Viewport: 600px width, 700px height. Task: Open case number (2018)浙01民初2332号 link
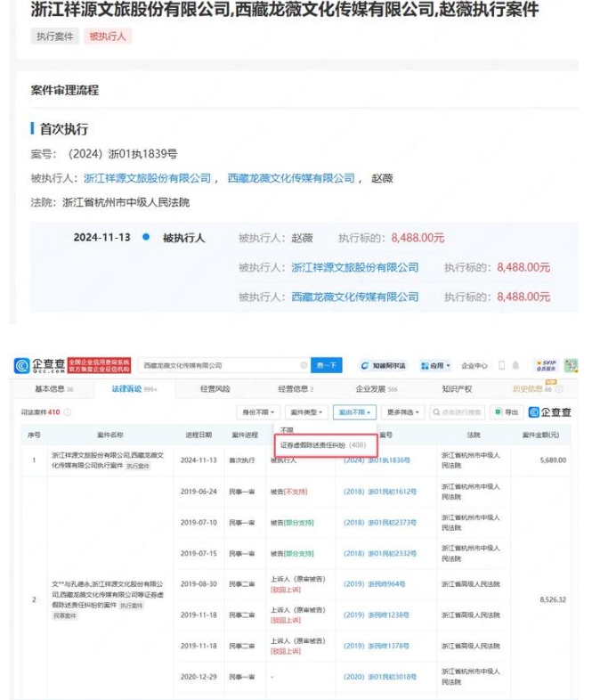coord(380,553)
